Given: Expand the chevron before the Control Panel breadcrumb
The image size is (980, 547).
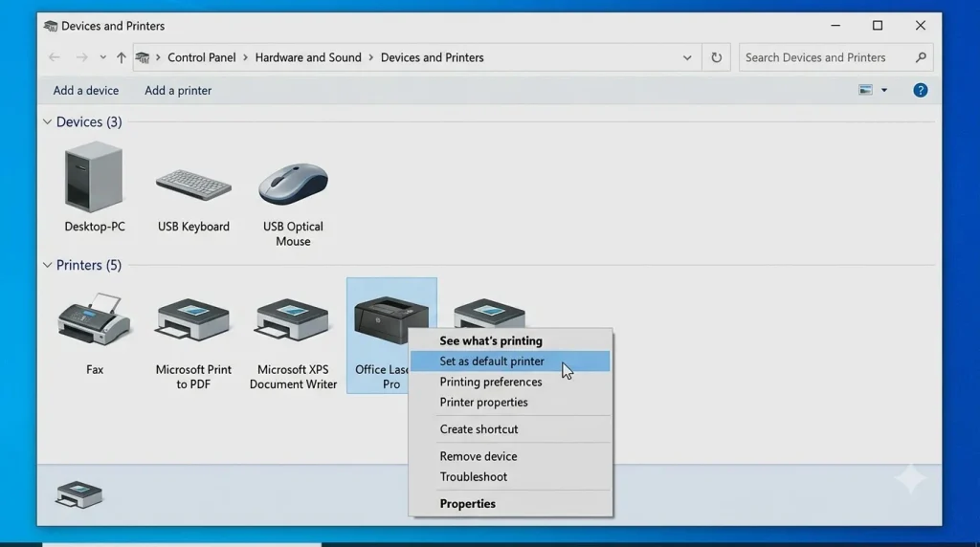Looking at the screenshot, I should coord(158,57).
